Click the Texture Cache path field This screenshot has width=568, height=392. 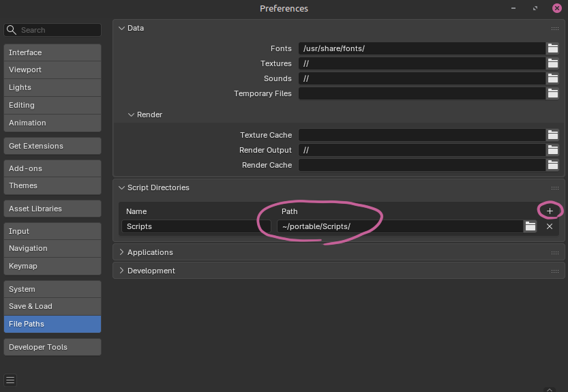422,135
